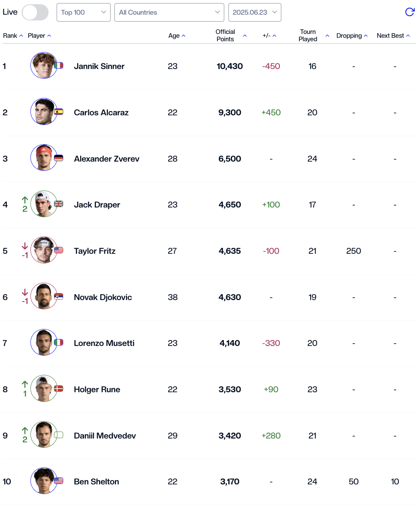Open the 2025.06.23 date dropdown

[x=255, y=12]
